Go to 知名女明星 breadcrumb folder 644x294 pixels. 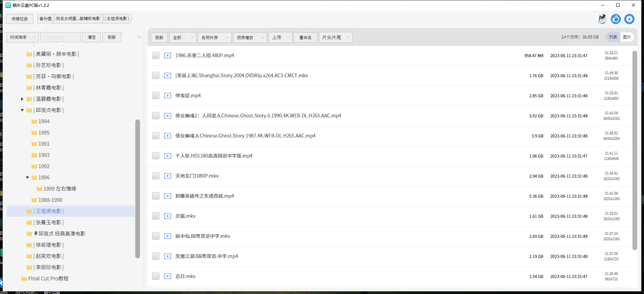click(x=78, y=19)
